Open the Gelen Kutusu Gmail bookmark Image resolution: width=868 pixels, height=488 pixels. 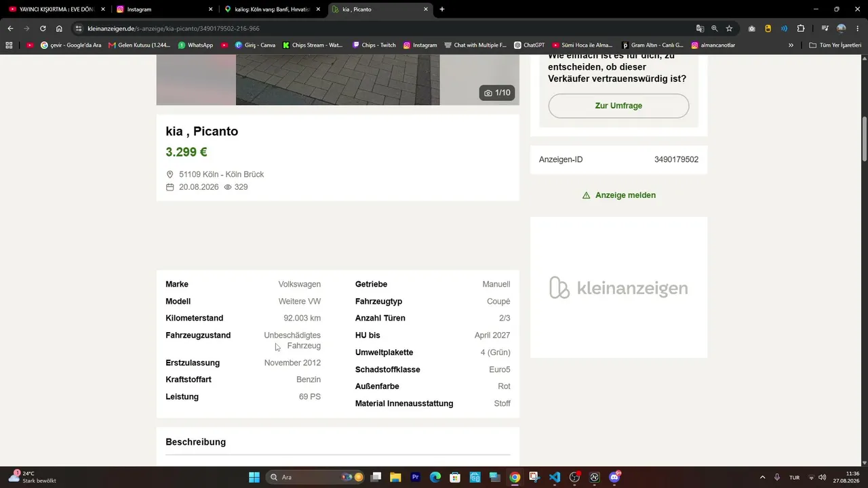(x=140, y=45)
